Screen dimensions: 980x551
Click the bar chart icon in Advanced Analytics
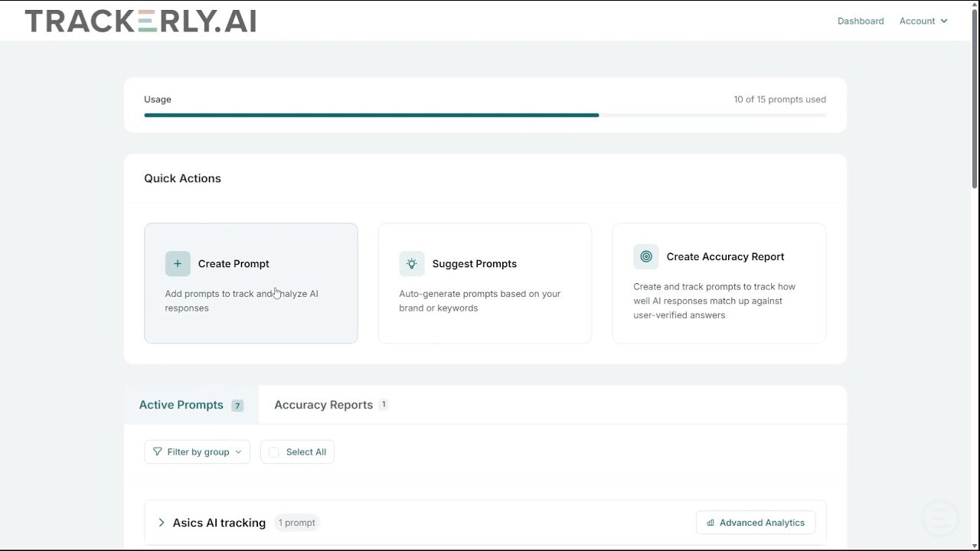pos(710,523)
